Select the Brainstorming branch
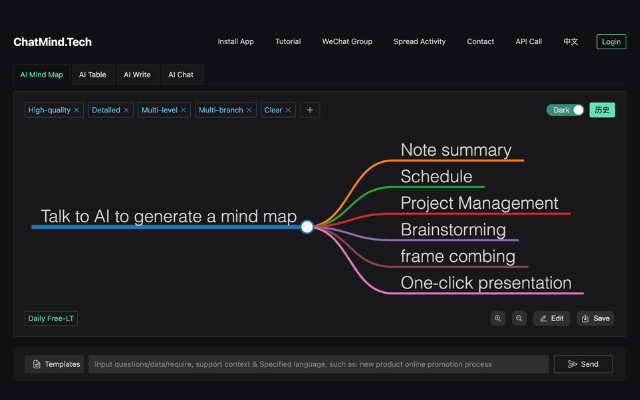The image size is (640, 400). pos(453,230)
